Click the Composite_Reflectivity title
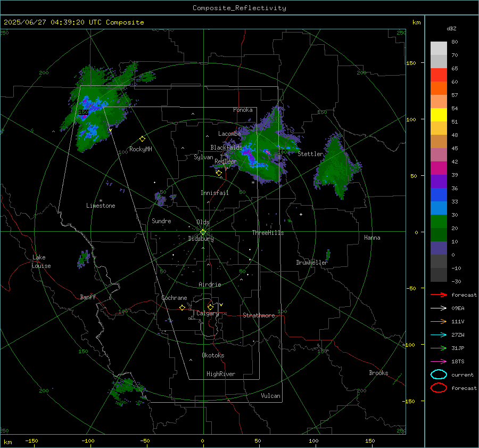479x448 pixels. [x=239, y=8]
